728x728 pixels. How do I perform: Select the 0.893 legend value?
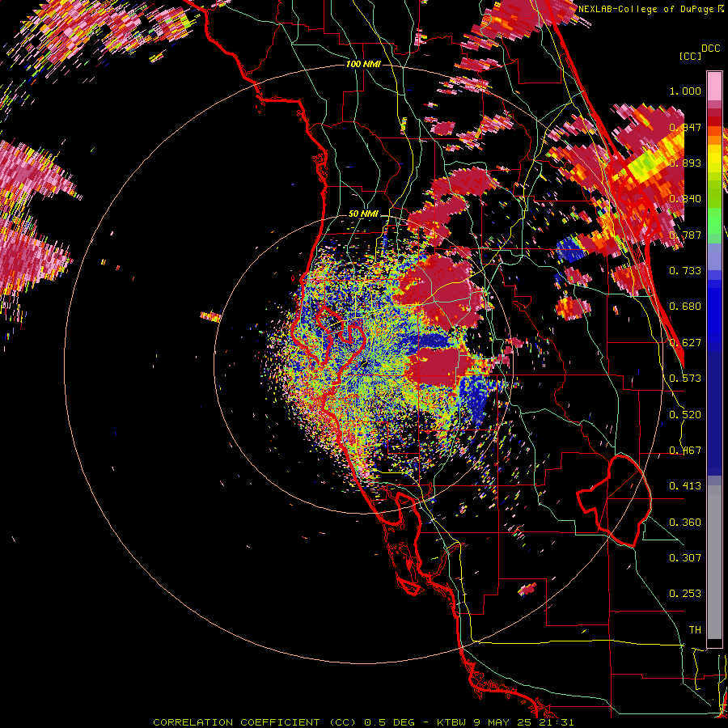coord(685,163)
